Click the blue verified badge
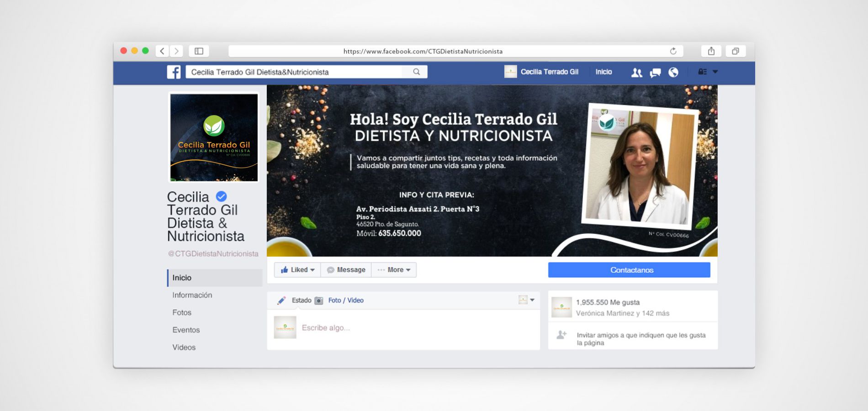 click(221, 196)
